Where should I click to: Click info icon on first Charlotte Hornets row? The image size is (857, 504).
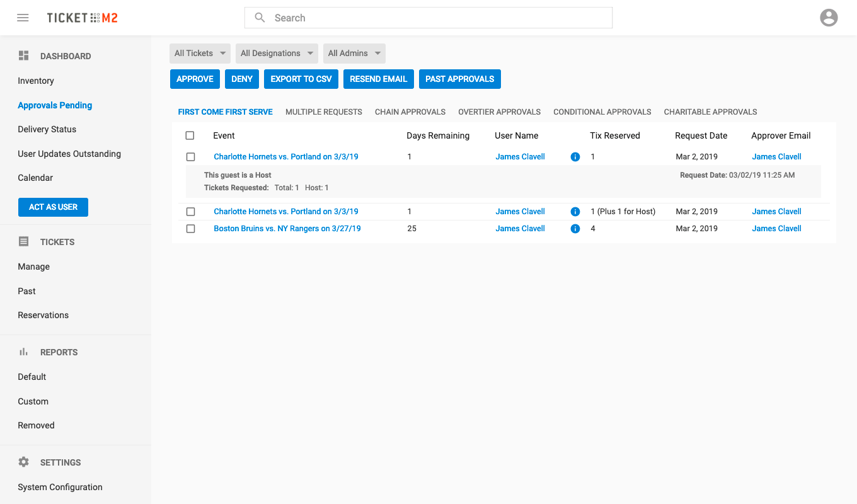[x=575, y=157]
